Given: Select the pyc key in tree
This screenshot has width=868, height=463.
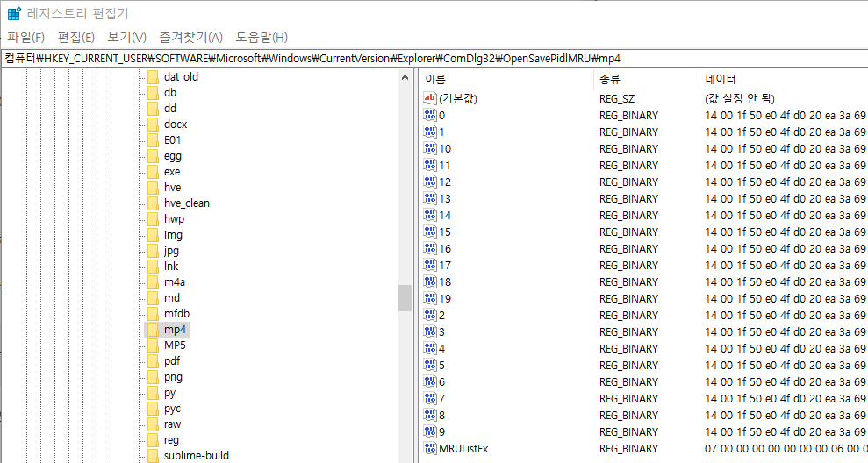Looking at the screenshot, I should click(172, 409).
